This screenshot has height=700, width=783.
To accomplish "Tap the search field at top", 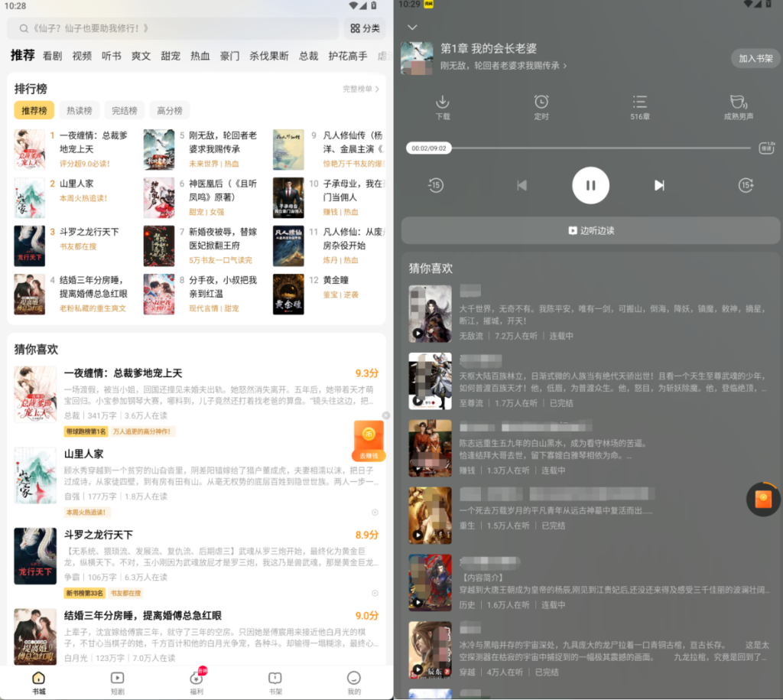I will [173, 28].
